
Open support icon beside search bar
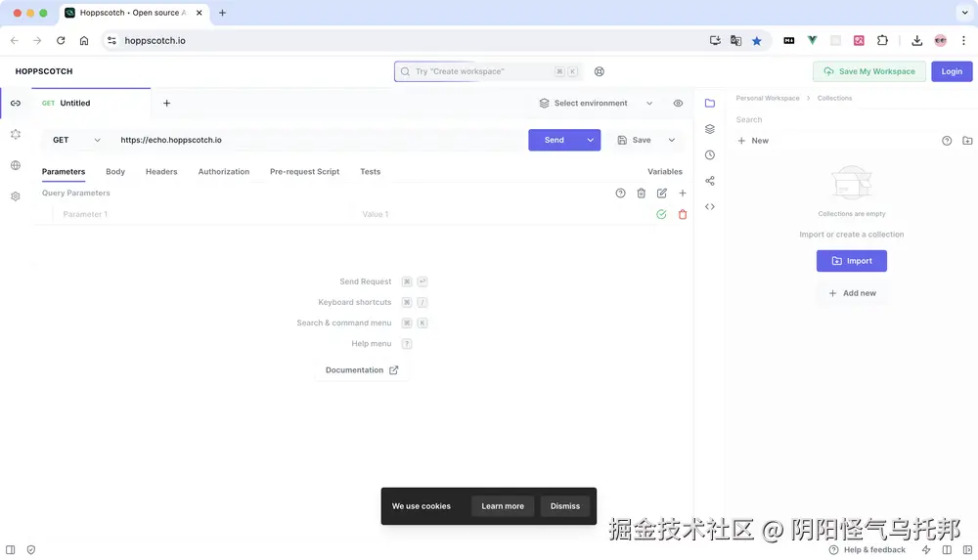point(600,71)
